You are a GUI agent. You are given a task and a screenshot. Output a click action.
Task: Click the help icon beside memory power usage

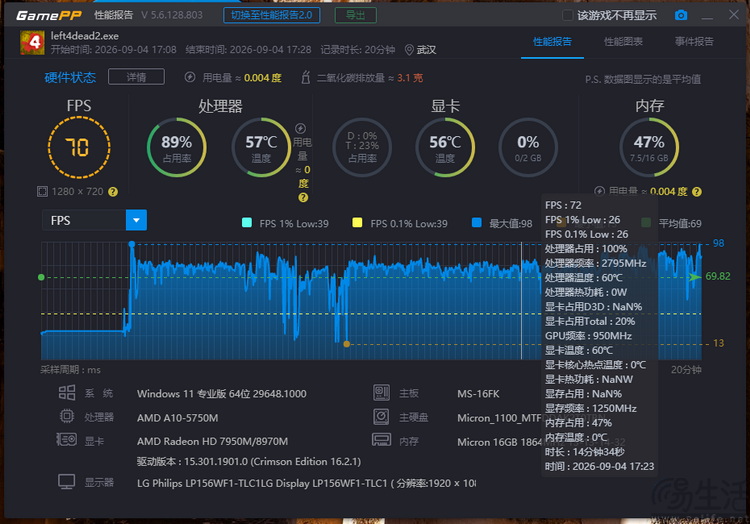[697, 192]
